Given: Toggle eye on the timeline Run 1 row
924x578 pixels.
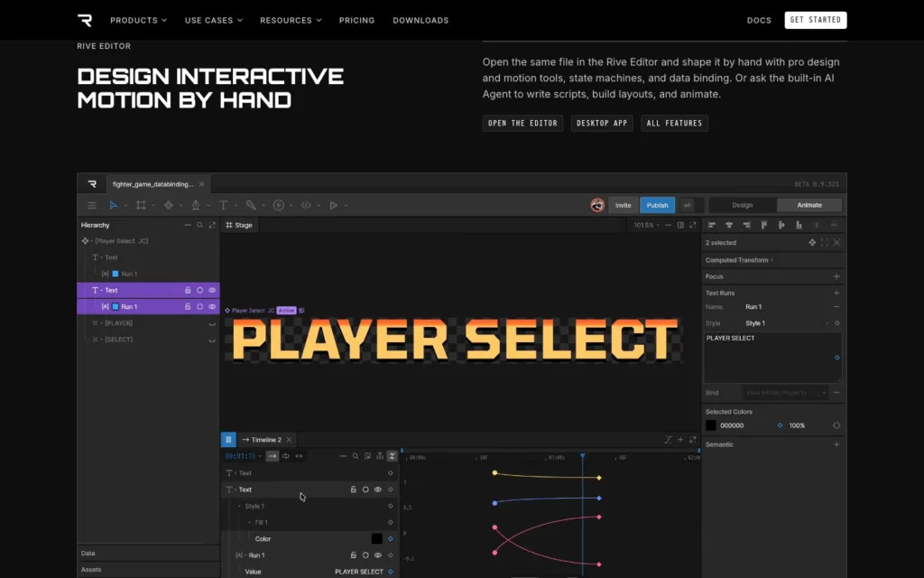Looking at the screenshot, I should (378, 555).
